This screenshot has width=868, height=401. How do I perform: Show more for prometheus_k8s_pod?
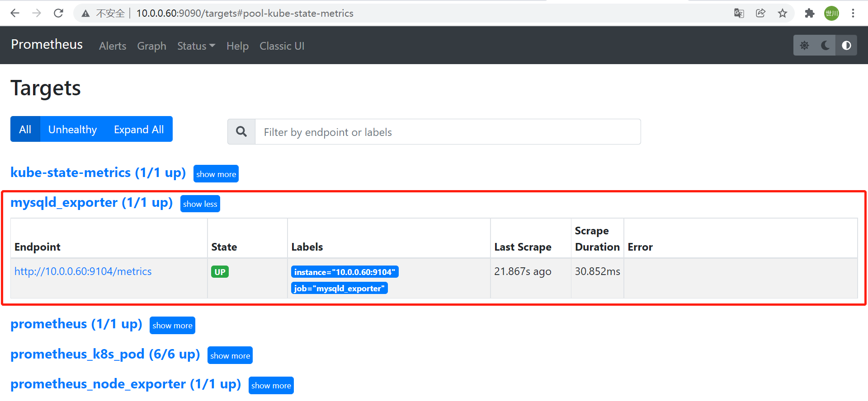click(x=230, y=355)
